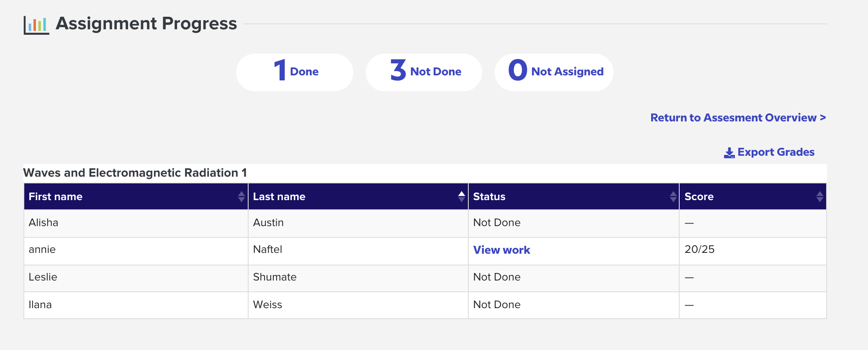Click the First name column header
868x350 pixels.
[136, 196]
